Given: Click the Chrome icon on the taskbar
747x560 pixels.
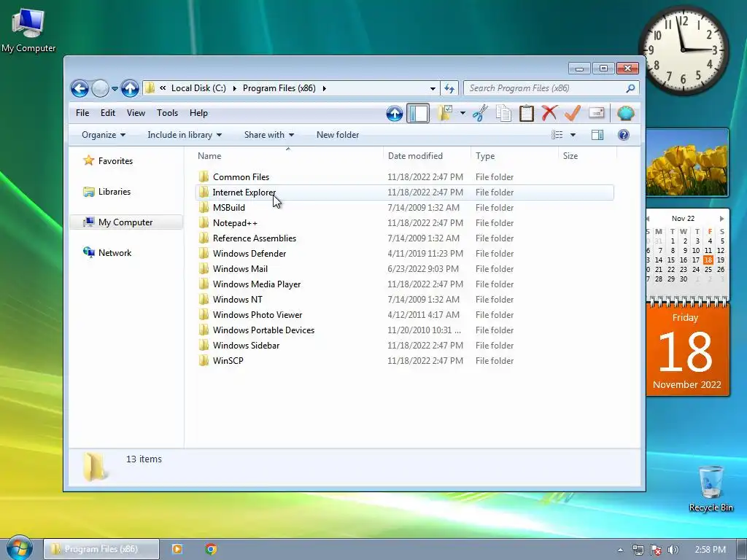Looking at the screenshot, I should point(211,549).
